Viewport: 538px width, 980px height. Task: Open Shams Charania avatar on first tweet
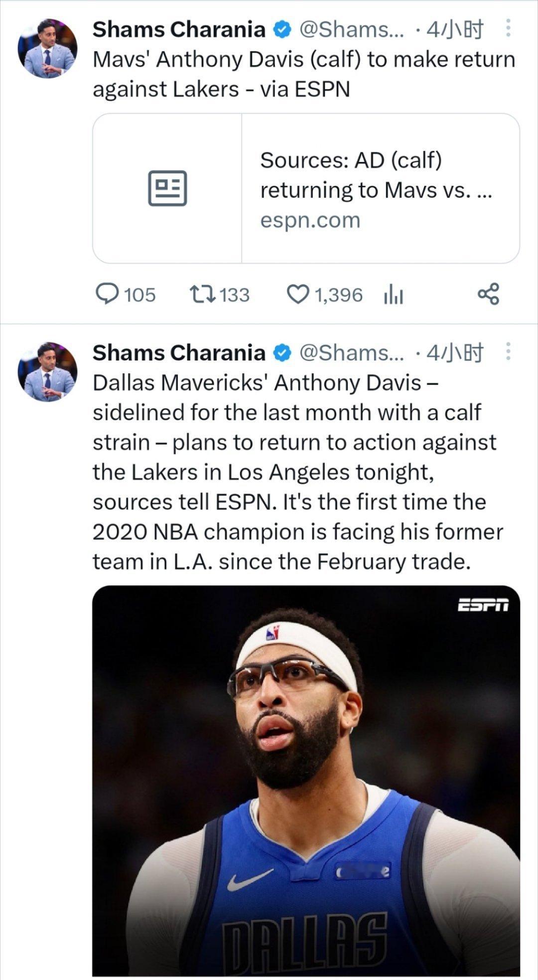[x=48, y=48]
